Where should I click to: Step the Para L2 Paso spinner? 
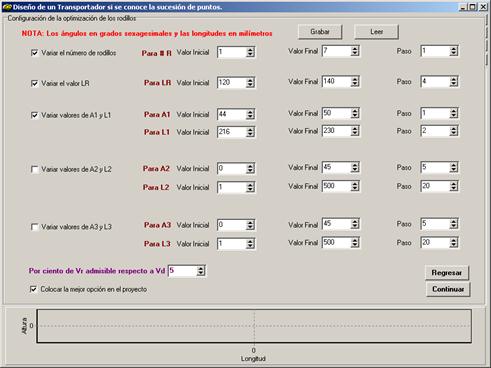454,186
